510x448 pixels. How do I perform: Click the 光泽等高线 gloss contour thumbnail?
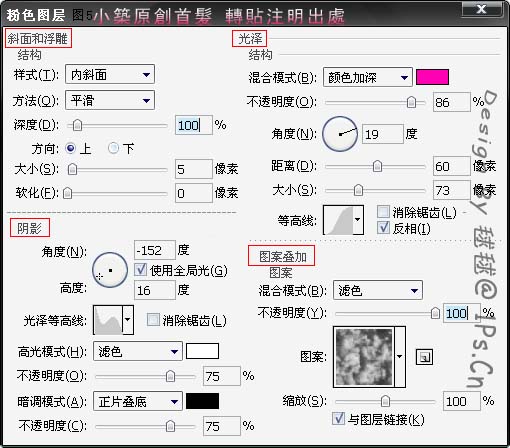point(108,320)
